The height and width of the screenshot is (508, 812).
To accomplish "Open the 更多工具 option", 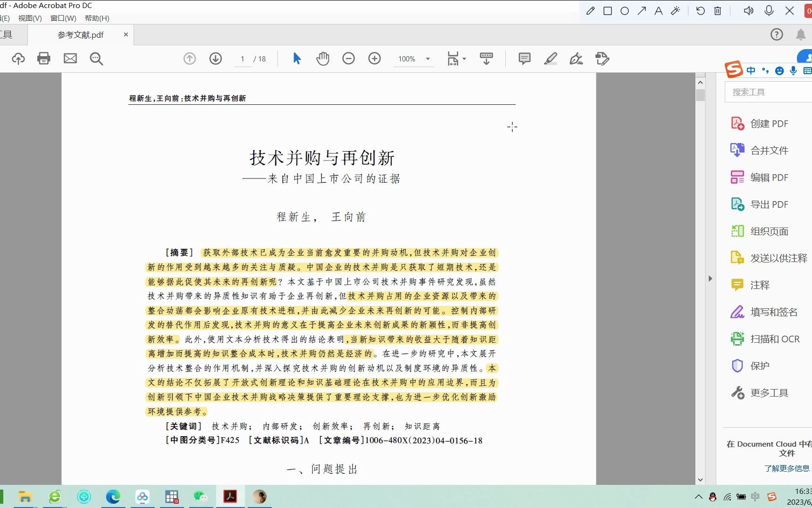I will pyautogui.click(x=760, y=393).
